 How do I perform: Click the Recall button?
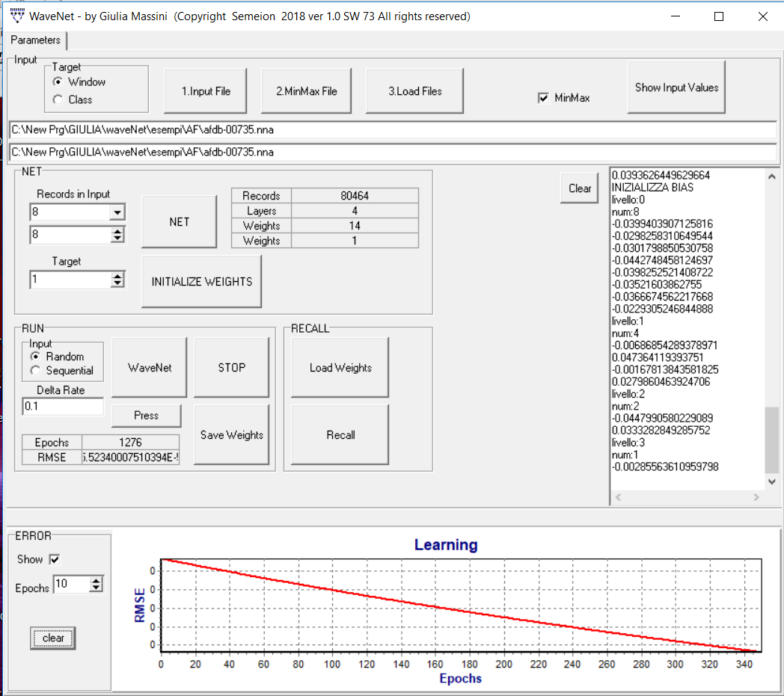coord(340,434)
